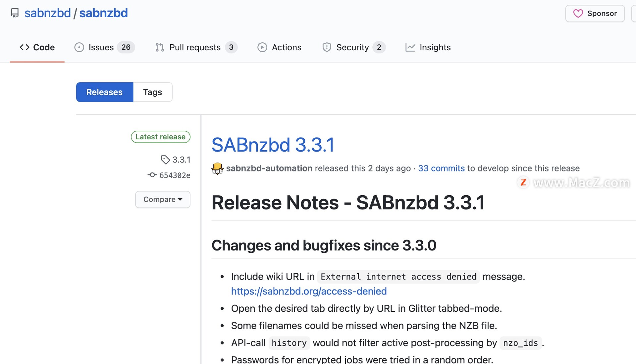The image size is (636, 364).
Task: Click the Sponsor heart icon
Action: [578, 14]
